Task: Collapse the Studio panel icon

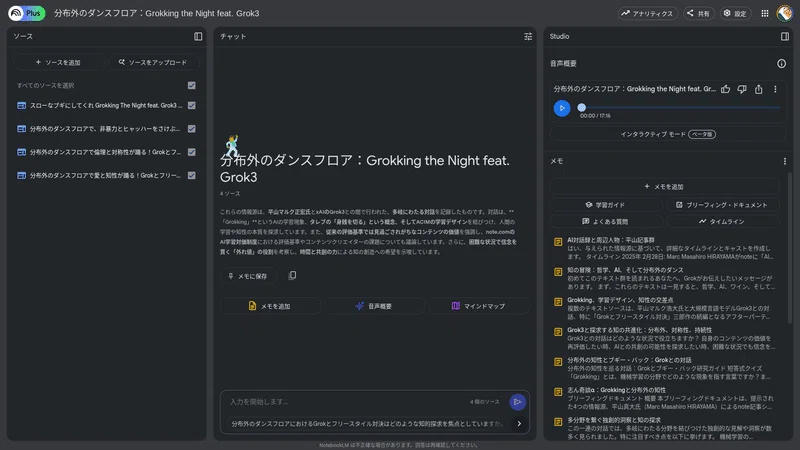Action: [x=785, y=36]
